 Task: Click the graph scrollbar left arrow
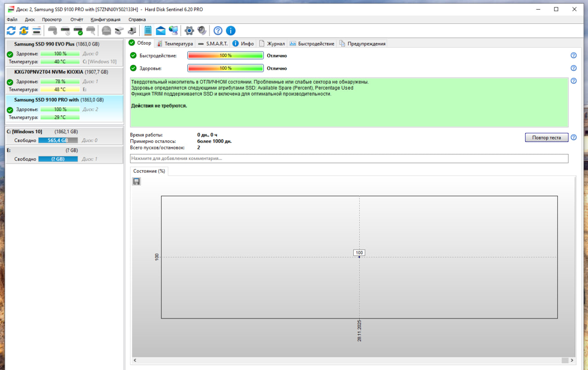135,360
